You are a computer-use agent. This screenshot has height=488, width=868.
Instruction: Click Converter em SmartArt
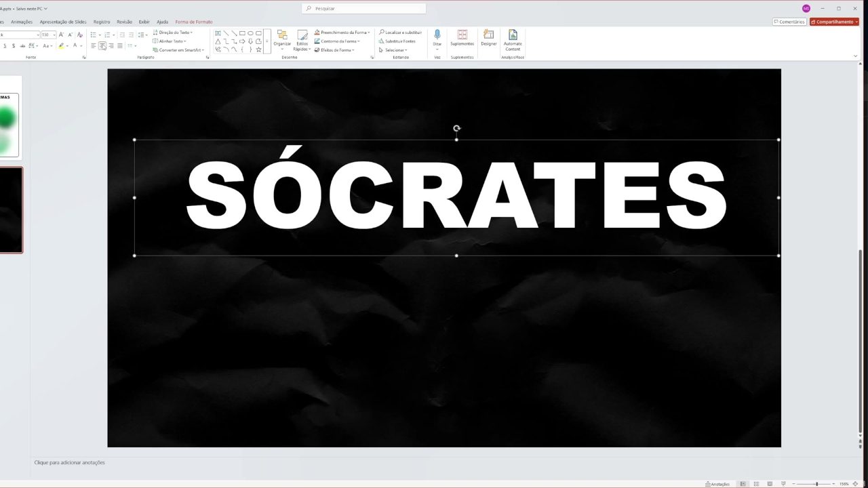pos(179,50)
